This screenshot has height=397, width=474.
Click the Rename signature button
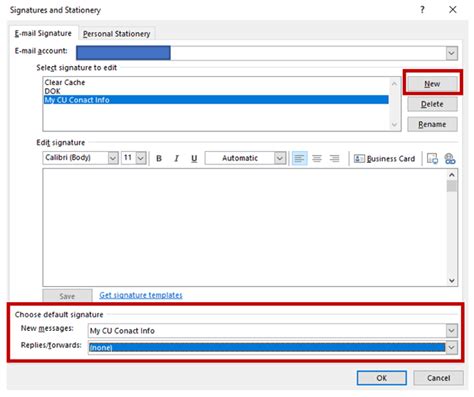[x=432, y=124]
